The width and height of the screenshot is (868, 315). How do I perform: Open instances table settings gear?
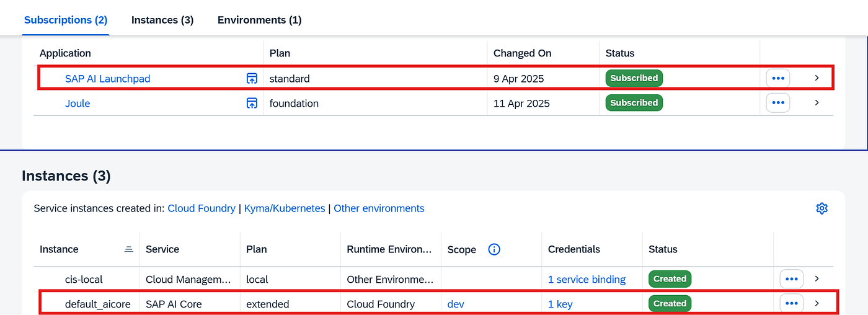point(822,208)
